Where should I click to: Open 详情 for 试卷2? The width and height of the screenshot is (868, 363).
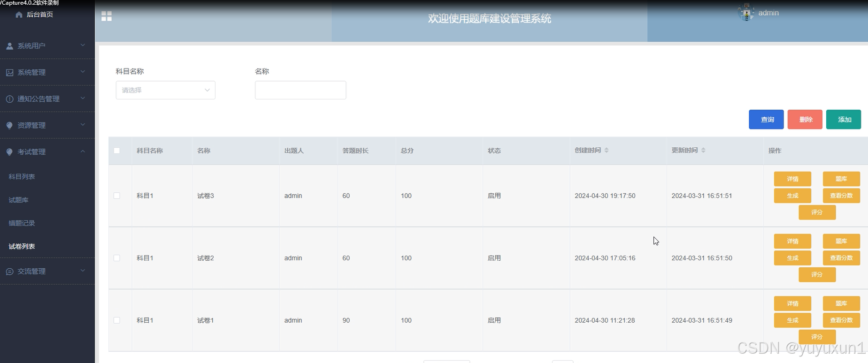792,241
